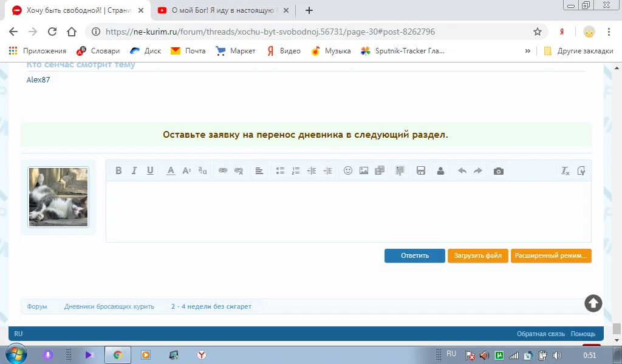Screen dimensions: 622x364
Task: Click the remove formatting icon
Action: pos(566,171)
